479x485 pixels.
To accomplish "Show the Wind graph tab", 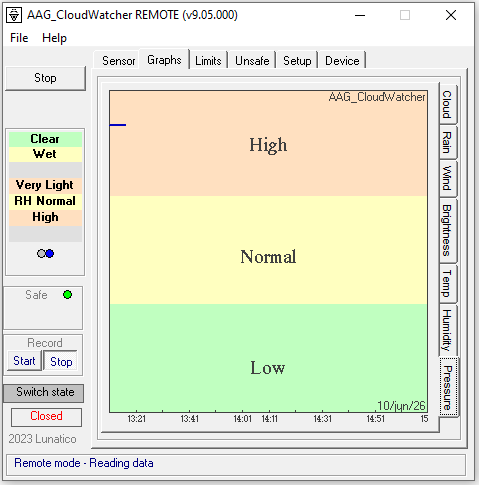I will pyautogui.click(x=448, y=179).
